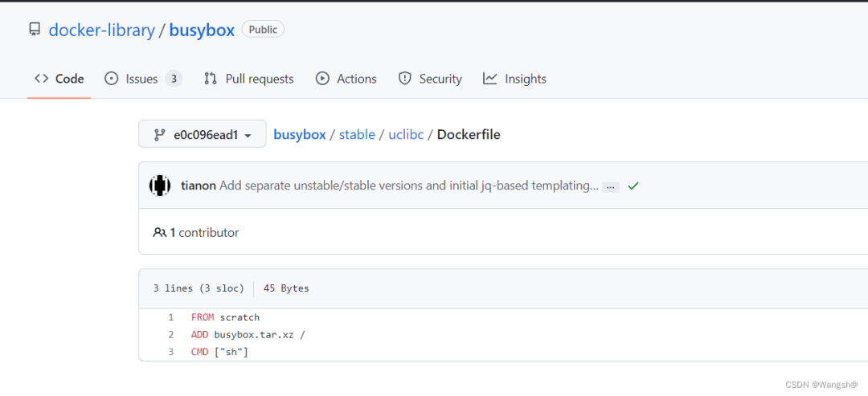Click the '3 lines (3 sloc)' text
The height and width of the screenshot is (396, 868).
(x=199, y=288)
